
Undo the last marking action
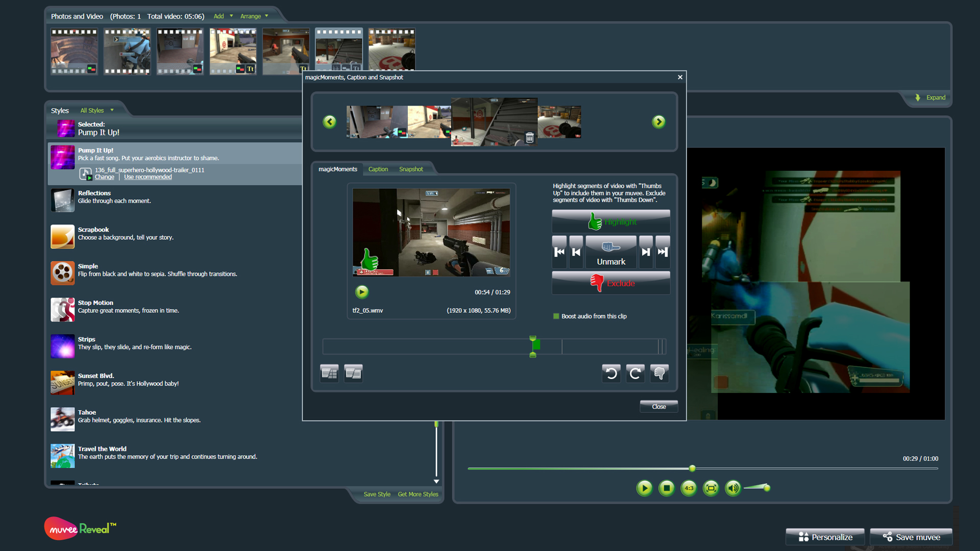611,373
